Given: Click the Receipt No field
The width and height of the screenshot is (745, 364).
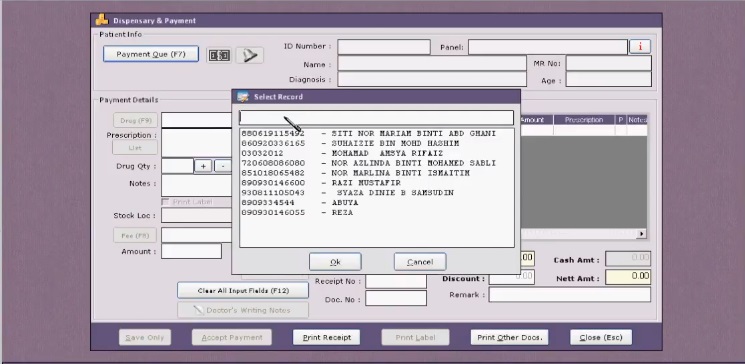Looking at the screenshot, I should tap(396, 281).
